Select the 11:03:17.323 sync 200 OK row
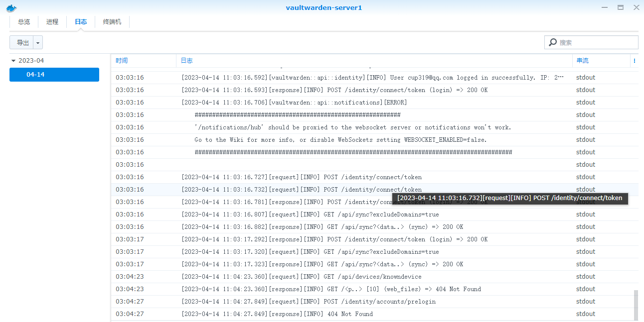644x322 pixels. pyautogui.click(x=374, y=264)
